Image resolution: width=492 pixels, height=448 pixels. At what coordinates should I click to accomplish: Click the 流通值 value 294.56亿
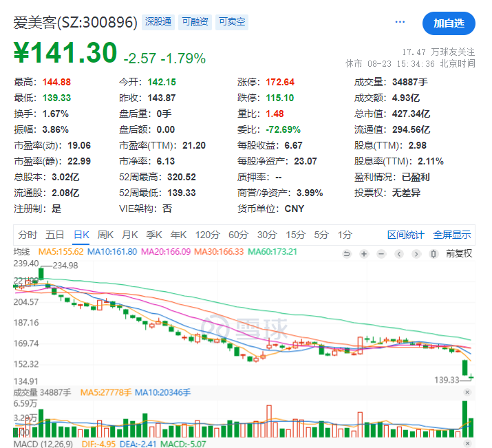(411, 129)
